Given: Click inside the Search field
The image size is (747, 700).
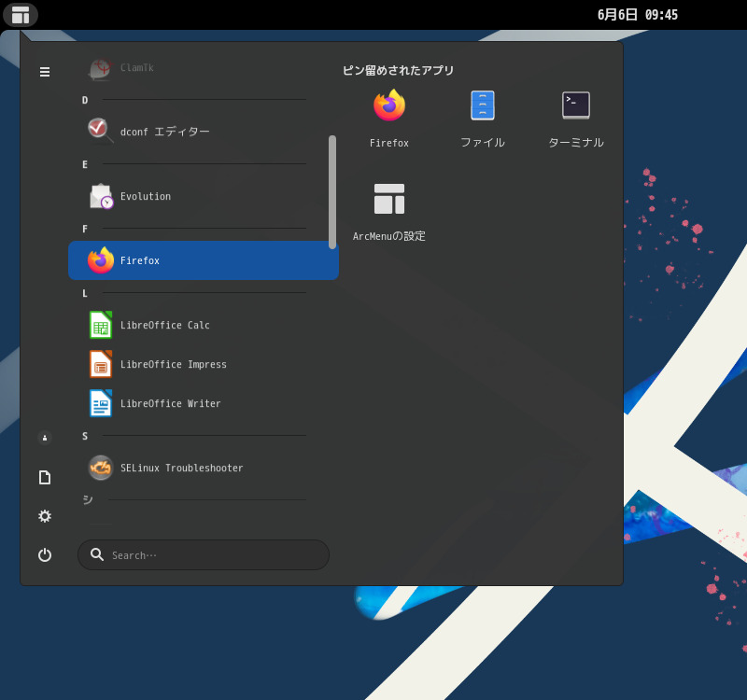Looking at the screenshot, I should point(203,554).
